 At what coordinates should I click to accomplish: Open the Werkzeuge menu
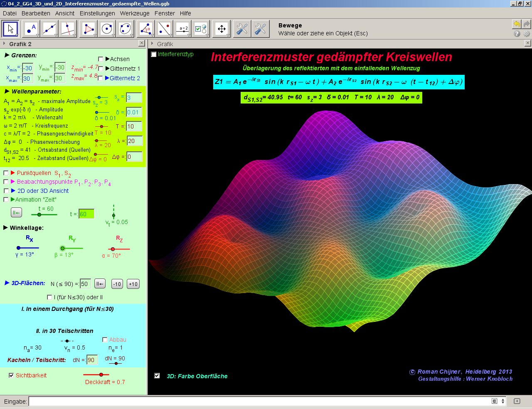pos(135,13)
